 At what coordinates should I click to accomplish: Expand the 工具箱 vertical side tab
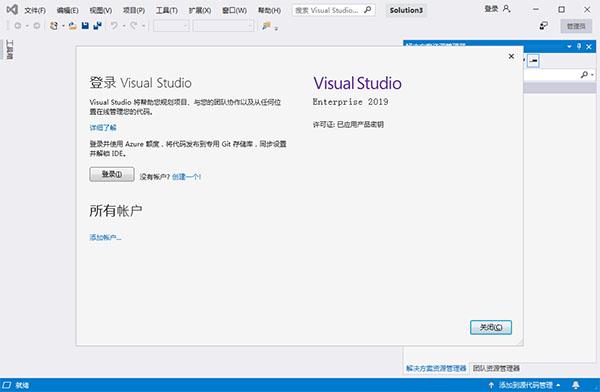pyautogui.click(x=10, y=49)
